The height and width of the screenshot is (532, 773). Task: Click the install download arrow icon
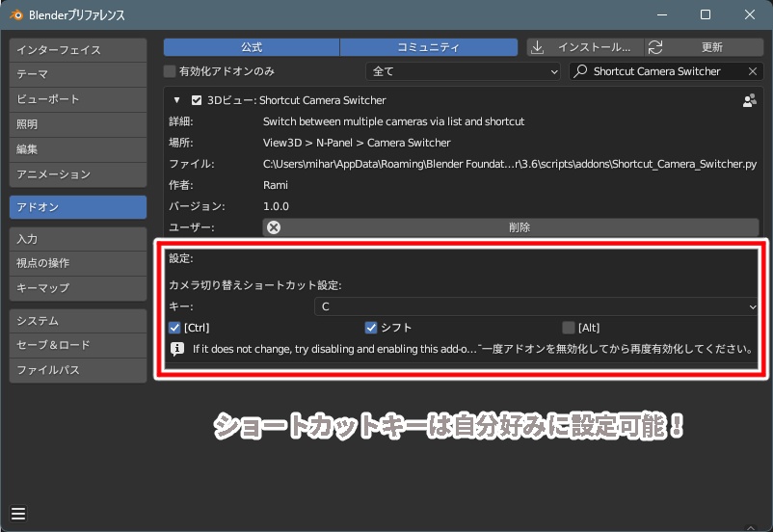coord(538,47)
